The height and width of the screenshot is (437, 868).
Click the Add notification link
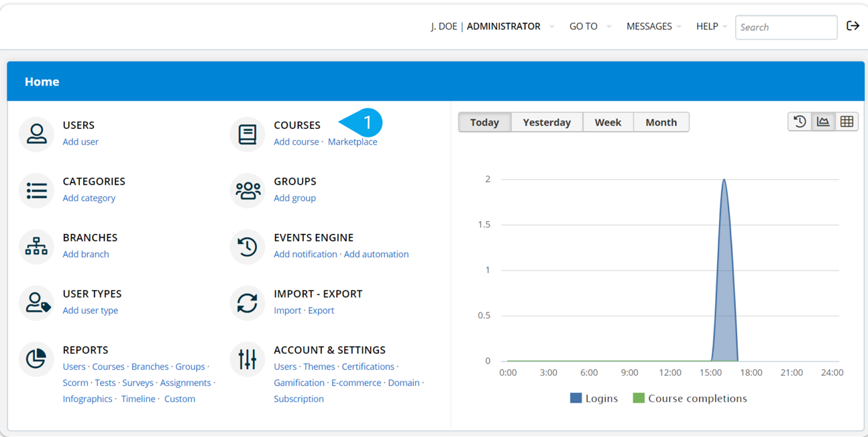click(305, 254)
